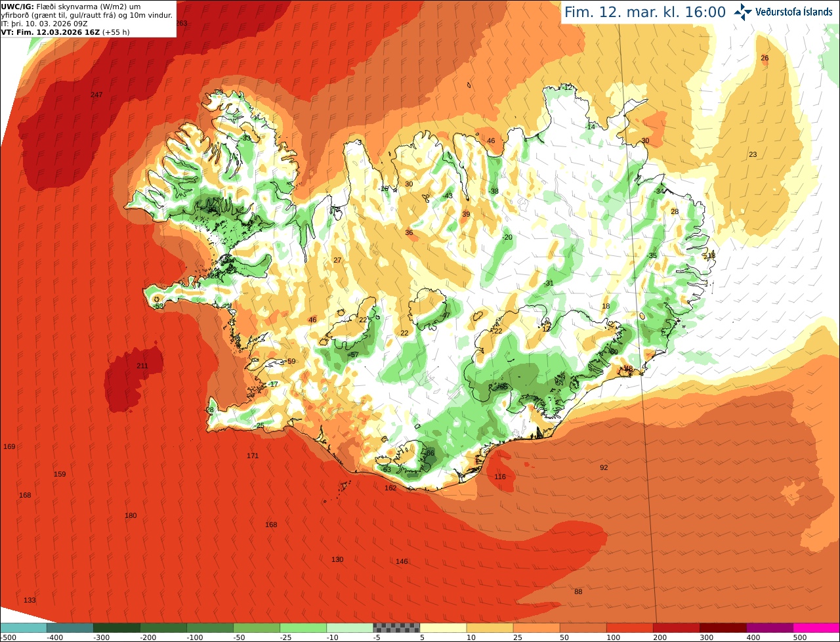Click the map value 169 at the left edge
This screenshot has height=642, width=840.
(9, 446)
